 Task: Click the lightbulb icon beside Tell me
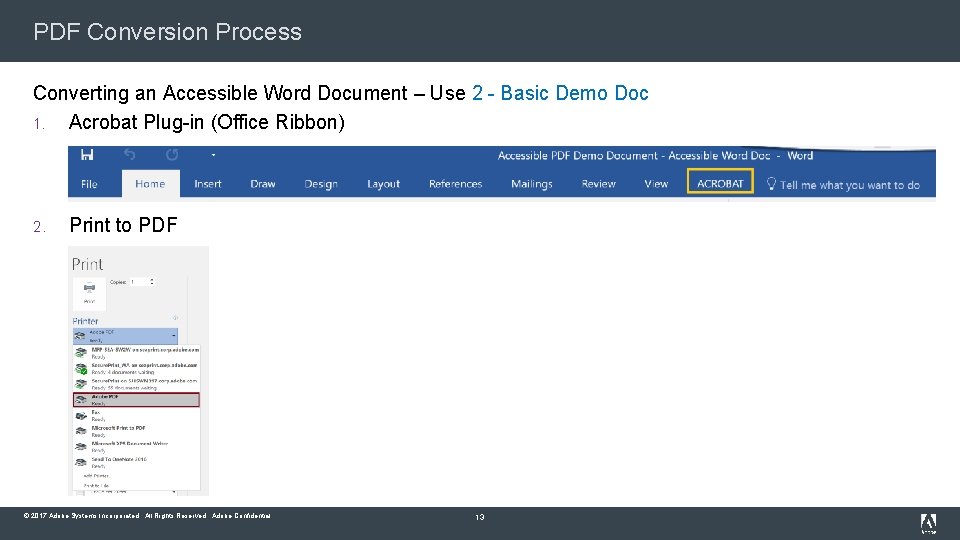(771, 184)
